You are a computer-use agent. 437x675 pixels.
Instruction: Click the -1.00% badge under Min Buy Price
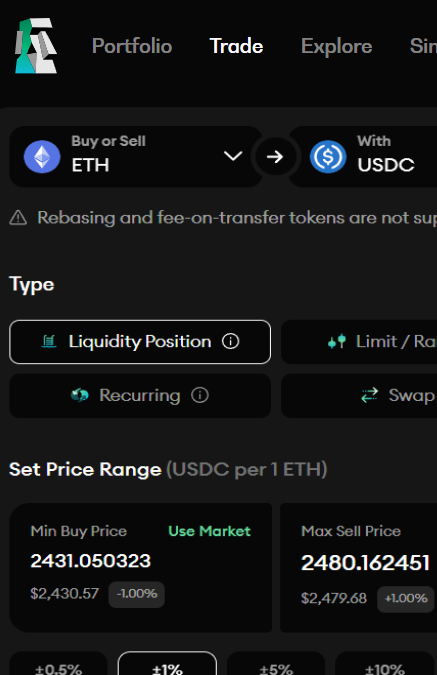136,594
